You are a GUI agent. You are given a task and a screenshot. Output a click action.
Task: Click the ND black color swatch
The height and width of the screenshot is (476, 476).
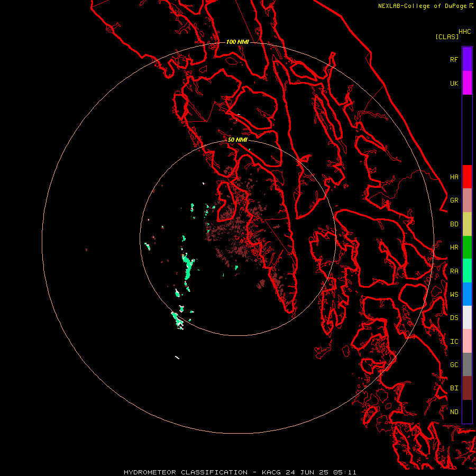[x=467, y=411]
